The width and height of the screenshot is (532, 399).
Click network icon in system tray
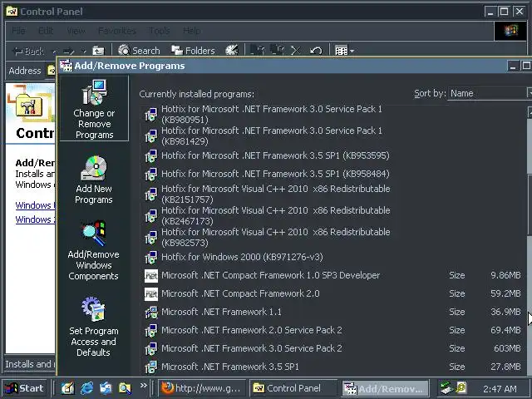[446, 388]
